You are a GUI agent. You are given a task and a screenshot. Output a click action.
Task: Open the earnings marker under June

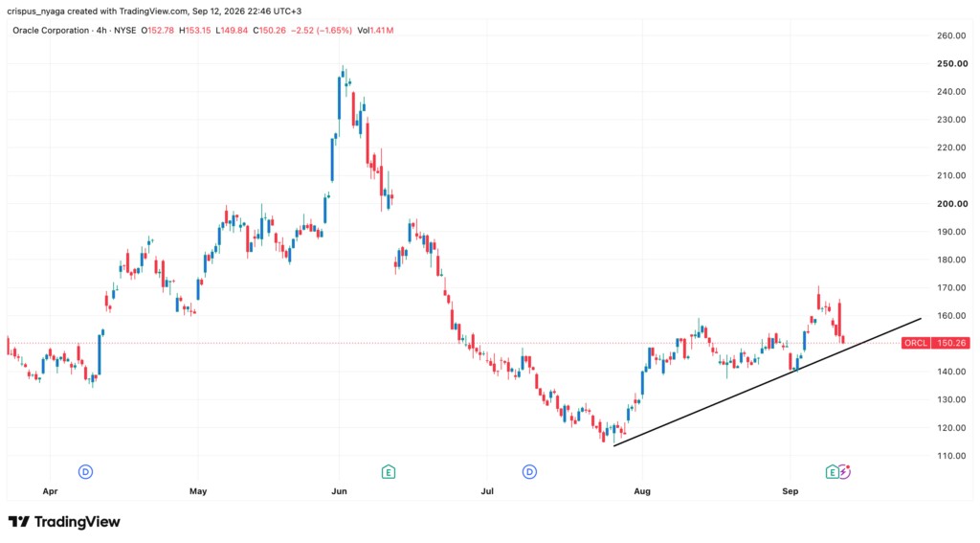click(389, 472)
